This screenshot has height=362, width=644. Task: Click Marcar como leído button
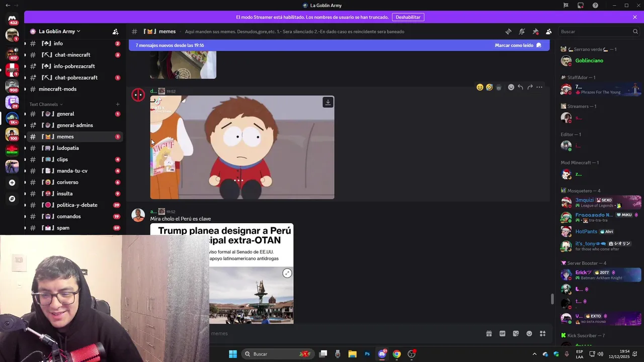click(x=518, y=45)
